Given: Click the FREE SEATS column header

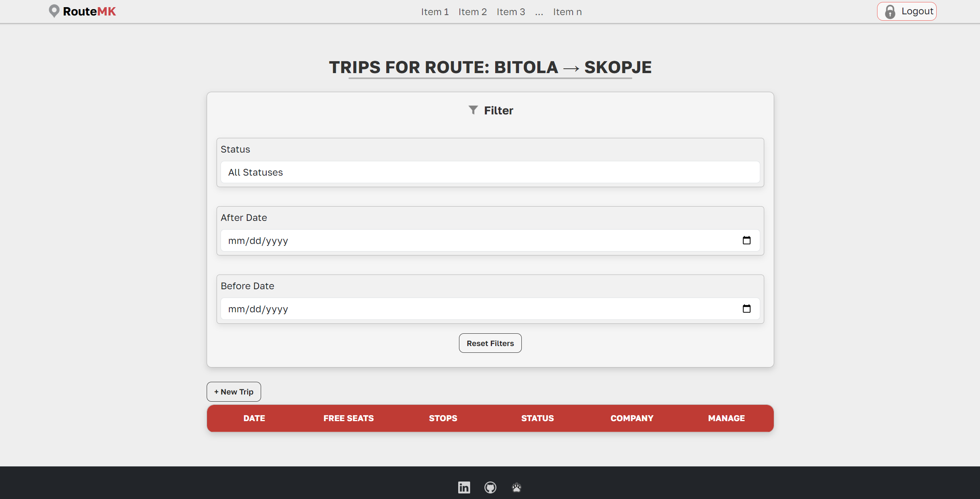Looking at the screenshot, I should 349,418.
